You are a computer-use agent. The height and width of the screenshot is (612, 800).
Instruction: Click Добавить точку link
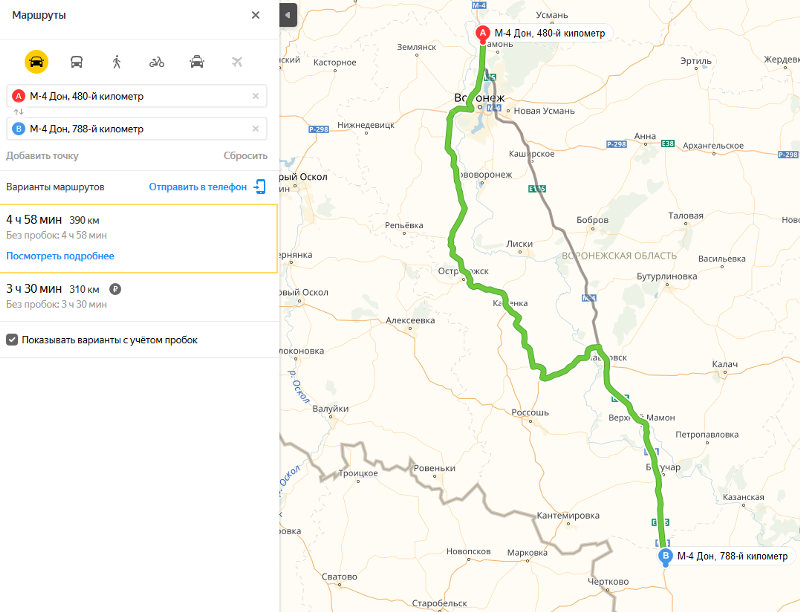[42, 156]
